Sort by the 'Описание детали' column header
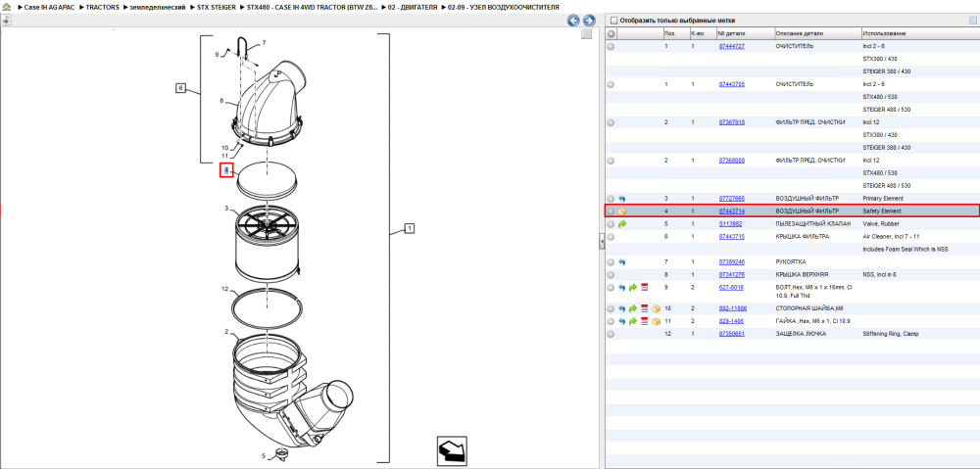Viewport: 980px width, 469px height. pyautogui.click(x=816, y=33)
